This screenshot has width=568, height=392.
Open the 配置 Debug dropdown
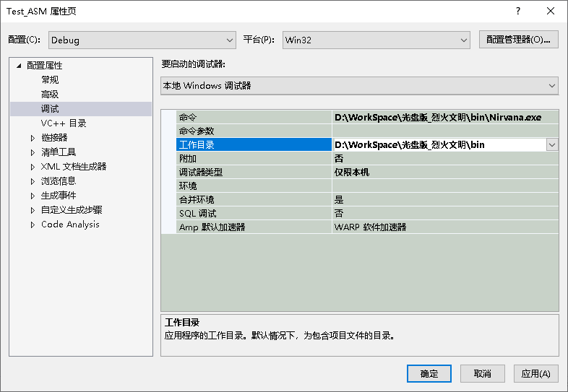(x=142, y=40)
